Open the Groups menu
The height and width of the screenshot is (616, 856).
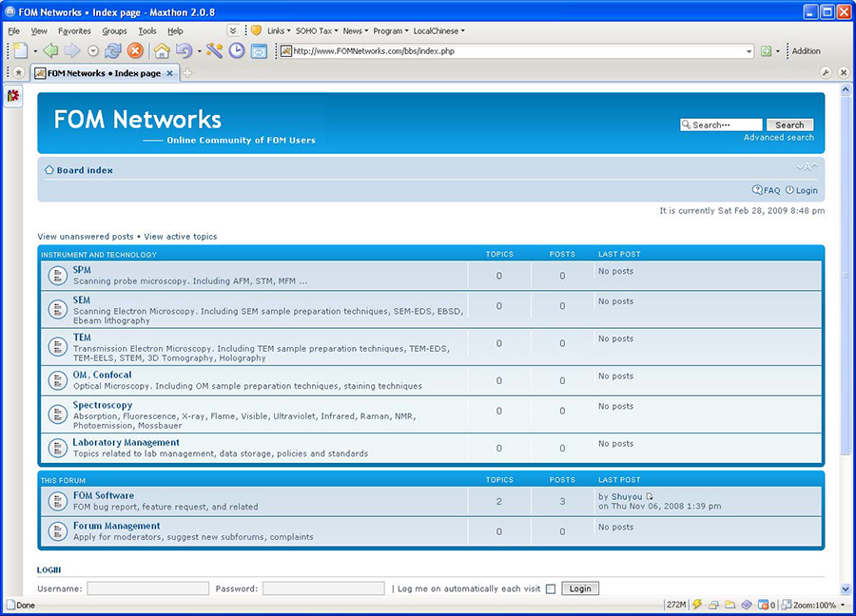[114, 30]
